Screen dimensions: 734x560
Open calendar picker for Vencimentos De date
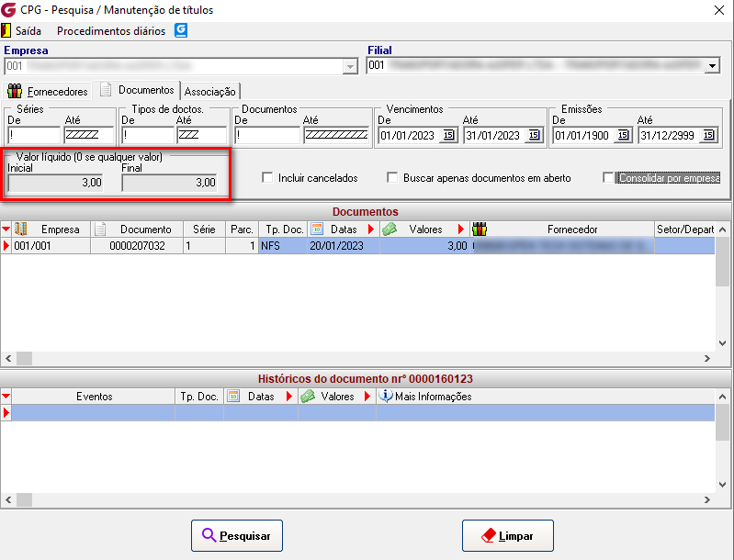[448, 135]
